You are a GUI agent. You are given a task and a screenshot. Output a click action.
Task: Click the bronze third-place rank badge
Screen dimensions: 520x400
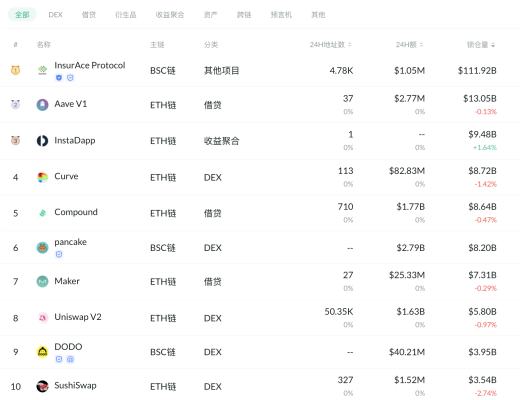pyautogui.click(x=15, y=140)
